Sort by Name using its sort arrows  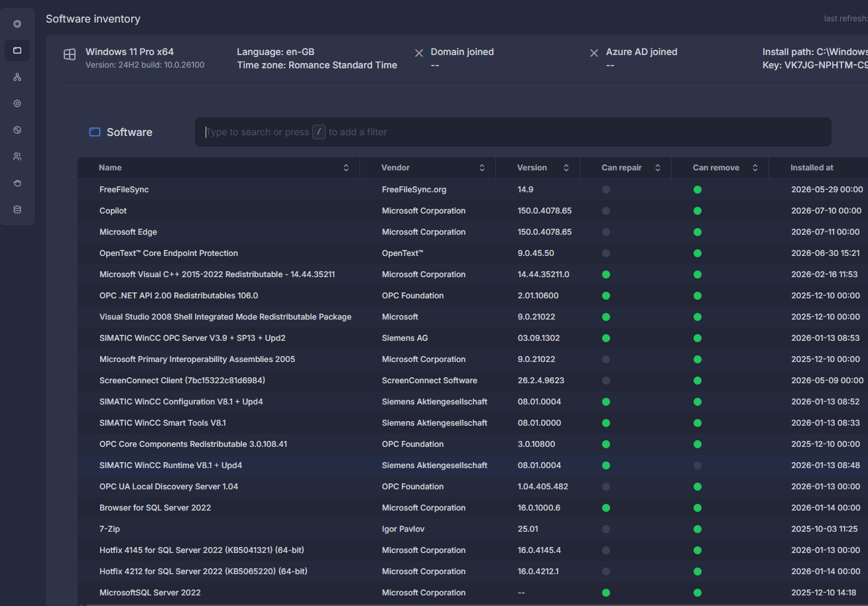[x=346, y=168]
